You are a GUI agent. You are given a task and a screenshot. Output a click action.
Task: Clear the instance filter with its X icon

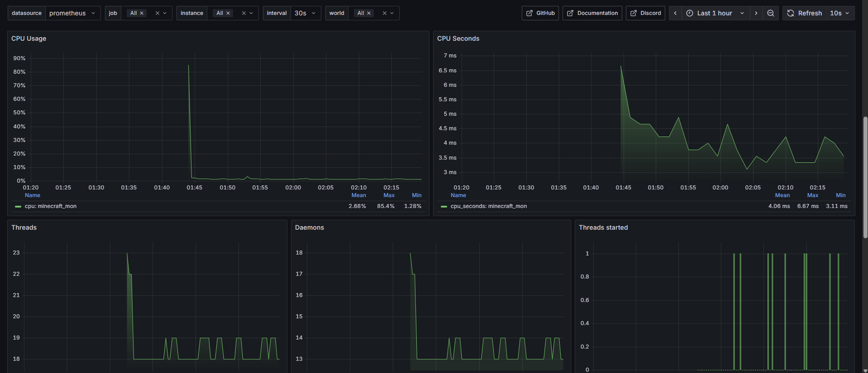click(x=244, y=13)
